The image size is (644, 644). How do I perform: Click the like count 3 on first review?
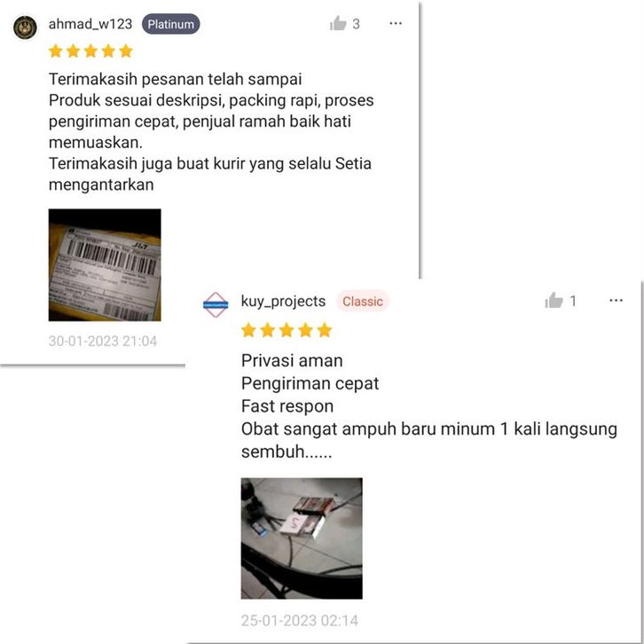pos(356,24)
